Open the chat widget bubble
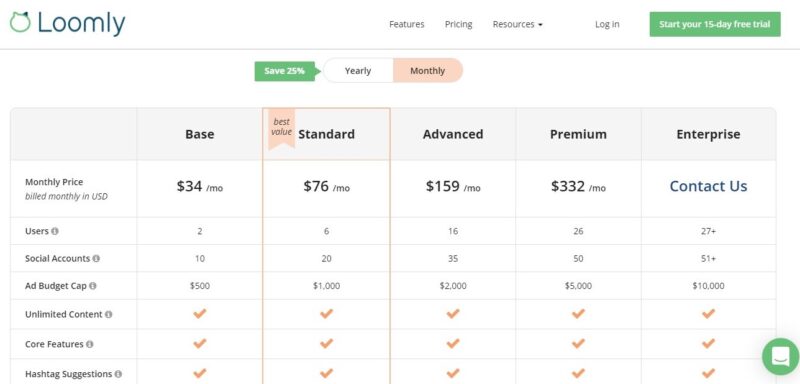Viewport: 800px width, 384px height. pos(781,356)
